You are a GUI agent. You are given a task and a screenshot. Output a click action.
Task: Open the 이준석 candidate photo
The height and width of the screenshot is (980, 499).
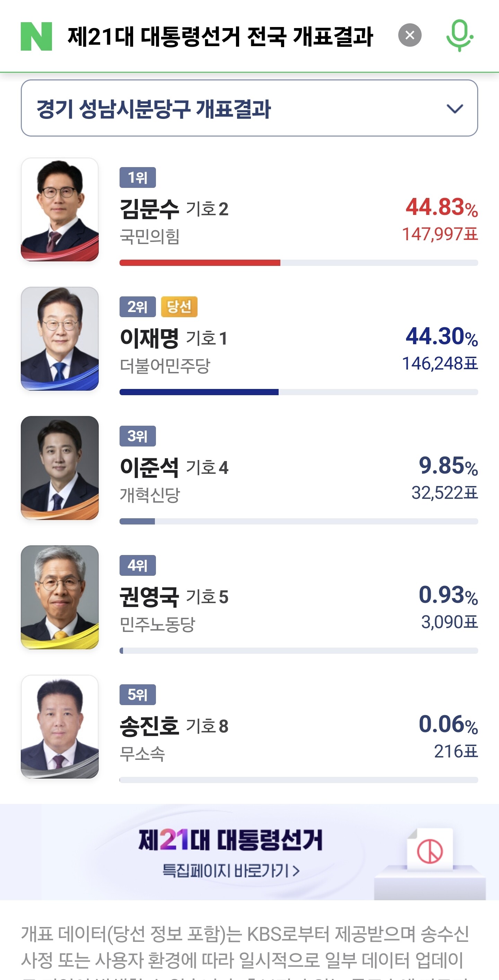(60, 468)
